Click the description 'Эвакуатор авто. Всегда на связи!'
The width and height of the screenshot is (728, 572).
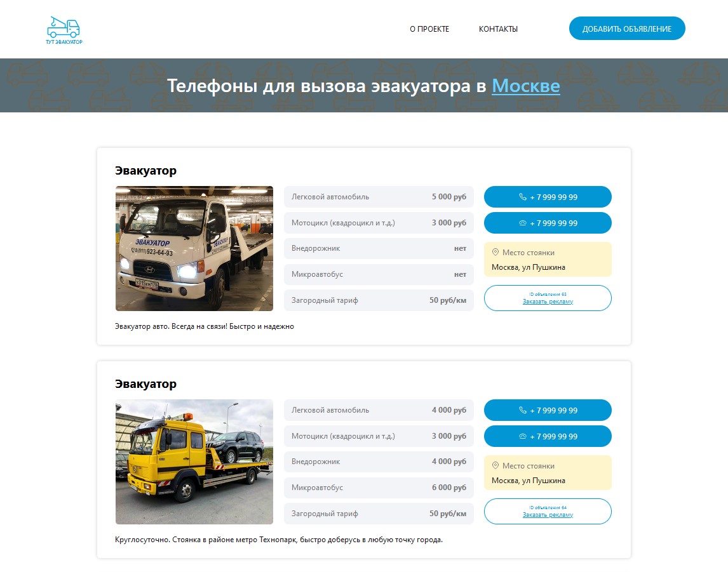click(205, 326)
